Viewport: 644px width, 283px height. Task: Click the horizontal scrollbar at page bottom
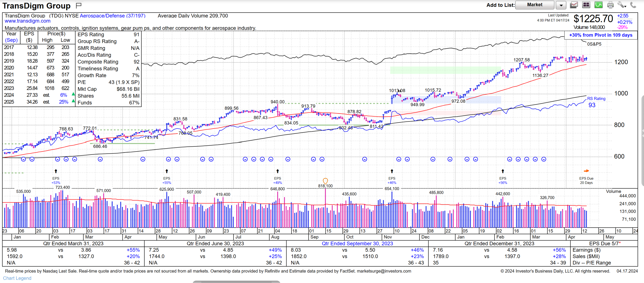[x=236, y=282]
